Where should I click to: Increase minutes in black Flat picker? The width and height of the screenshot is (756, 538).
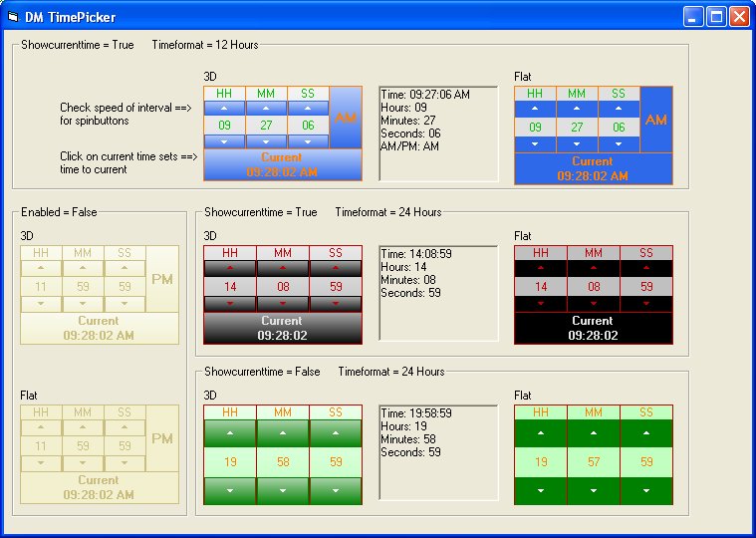594,268
